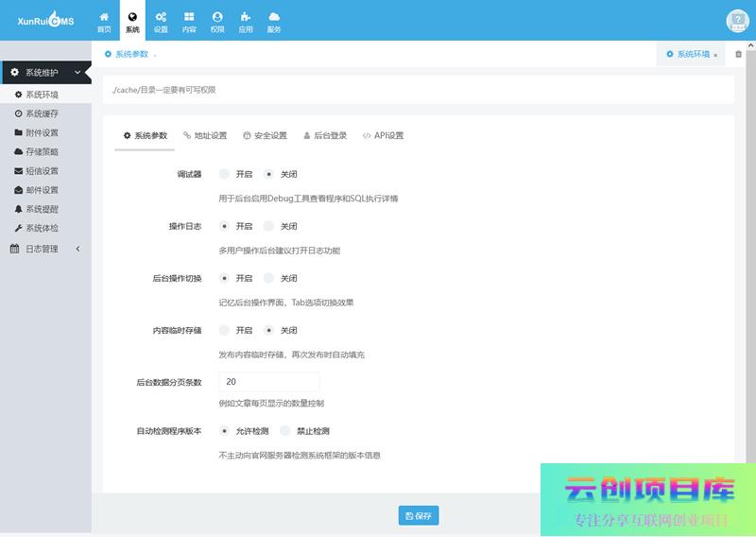The height and width of the screenshot is (537, 756).
Task: Open the user avatar at top right
Action: click(x=737, y=22)
